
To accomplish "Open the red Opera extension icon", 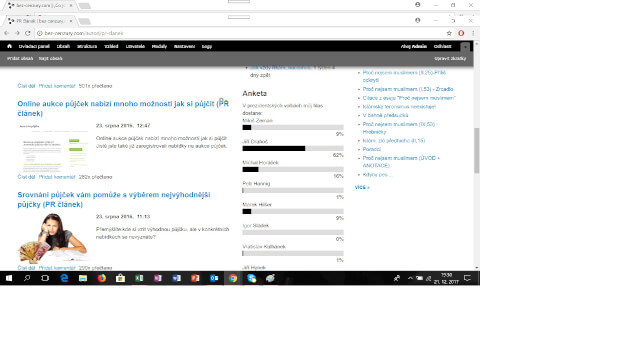I will pos(461,33).
